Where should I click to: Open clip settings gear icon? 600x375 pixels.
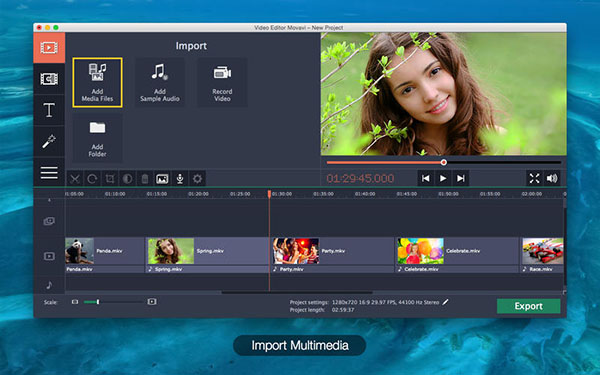coord(197,179)
